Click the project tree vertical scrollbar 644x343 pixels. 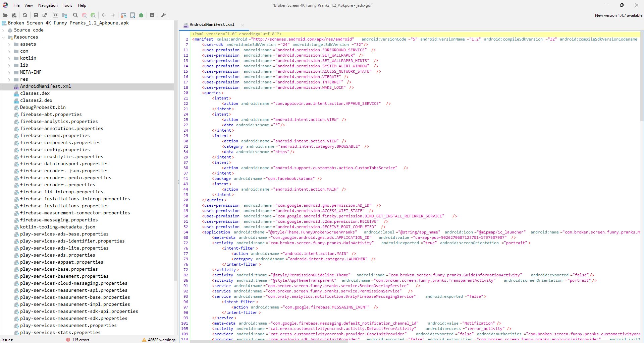tap(175, 151)
